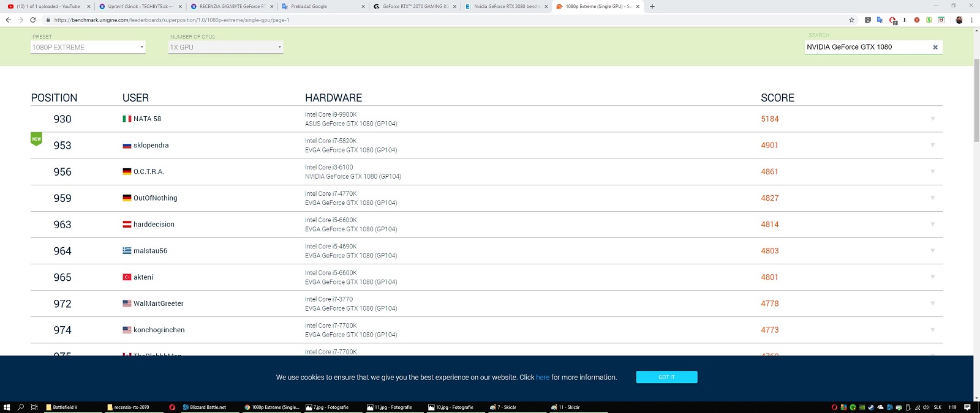The image size is (980, 413).
Task: Go back to previous page
Action: 8,20
